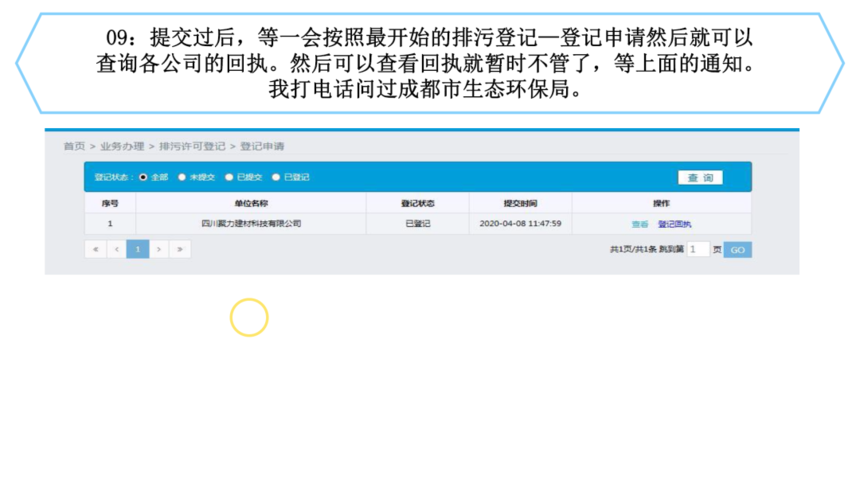Select the 已登记 radio button
This screenshot has height=484, width=860.
click(x=276, y=177)
